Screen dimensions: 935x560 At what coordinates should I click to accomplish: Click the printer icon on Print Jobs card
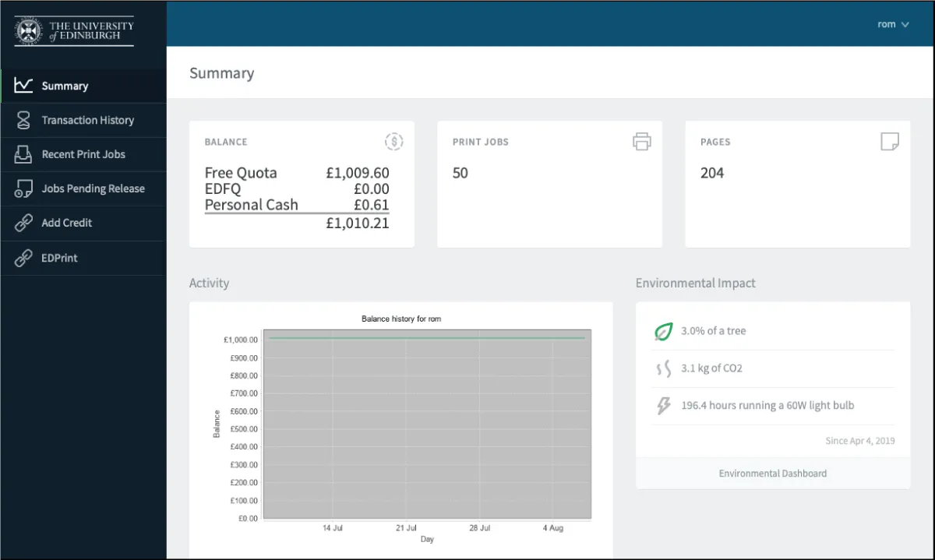pyautogui.click(x=641, y=141)
